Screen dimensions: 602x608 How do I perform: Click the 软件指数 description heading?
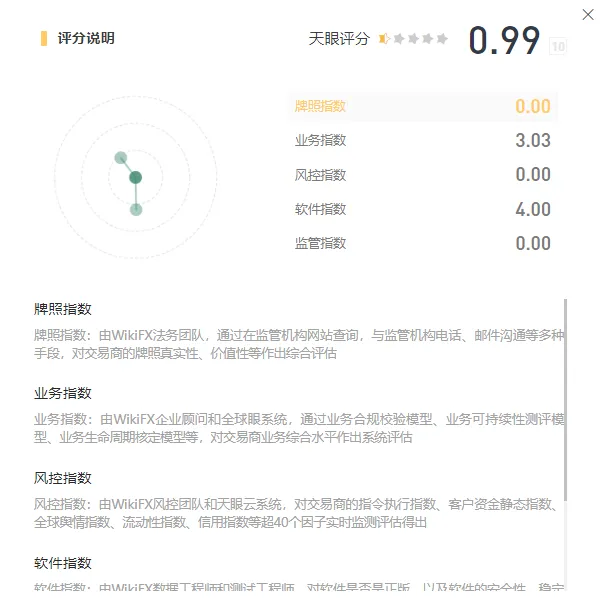63,563
